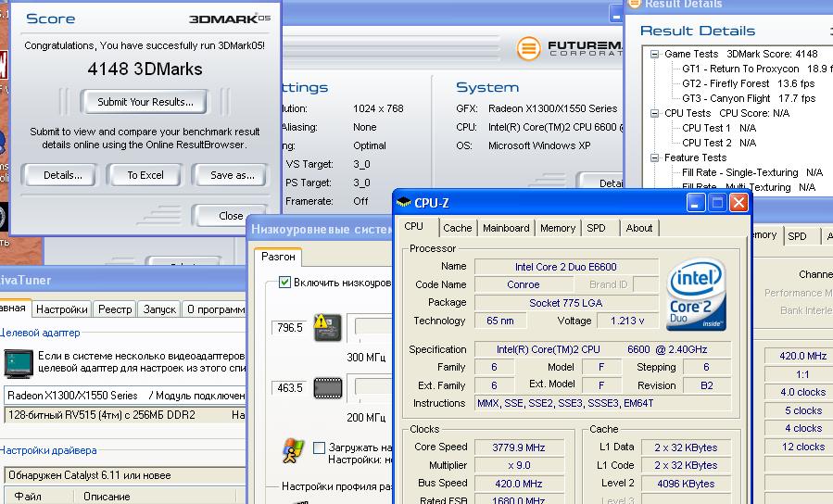Click the Файл column header in RivaTuner

point(37,497)
